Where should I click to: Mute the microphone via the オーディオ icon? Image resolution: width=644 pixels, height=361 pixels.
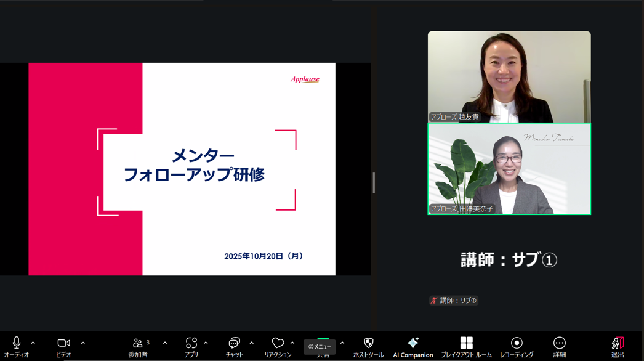tap(17, 344)
